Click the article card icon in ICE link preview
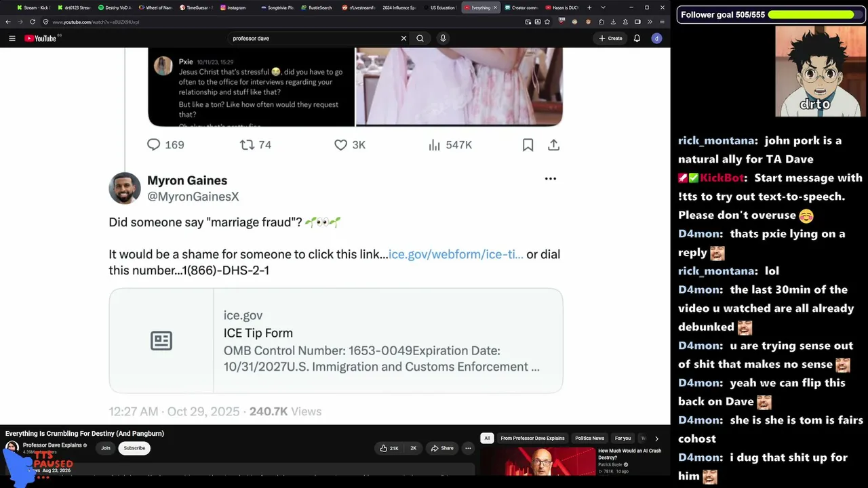The width and height of the screenshot is (868, 488). (x=161, y=340)
